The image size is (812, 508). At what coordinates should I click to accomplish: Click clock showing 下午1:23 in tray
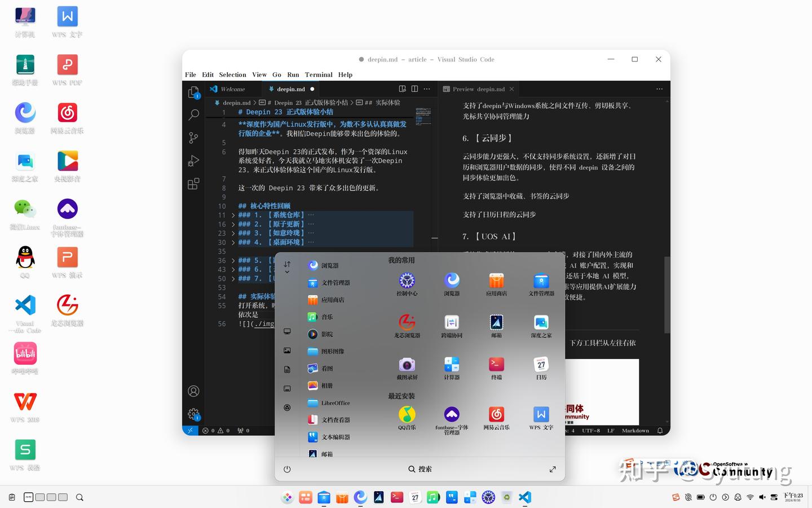click(x=793, y=497)
